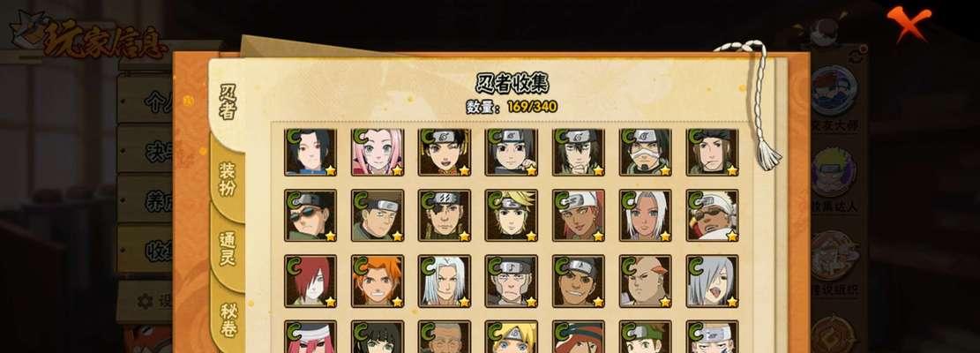Click the Naruto face badge on right sidebar
Viewport: 980px width, 353px height.
click(834, 172)
